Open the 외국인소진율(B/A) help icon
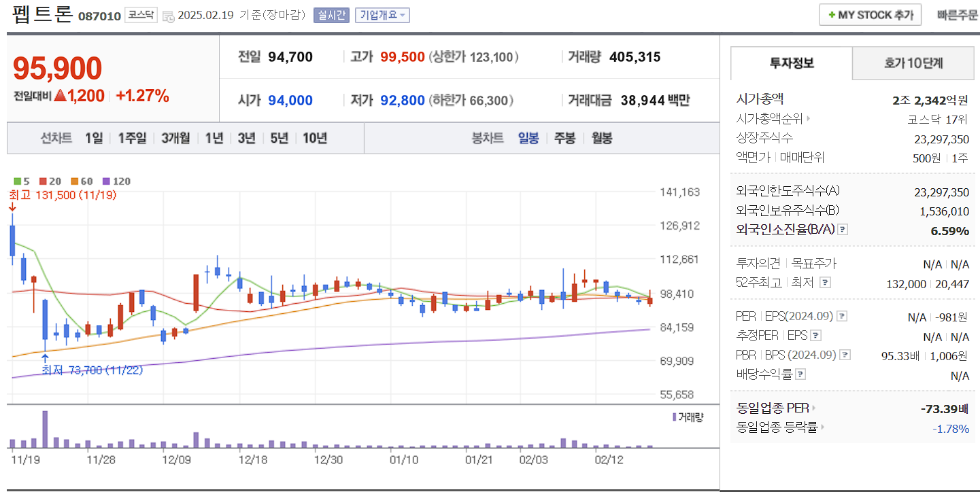980x492 pixels. point(843,229)
